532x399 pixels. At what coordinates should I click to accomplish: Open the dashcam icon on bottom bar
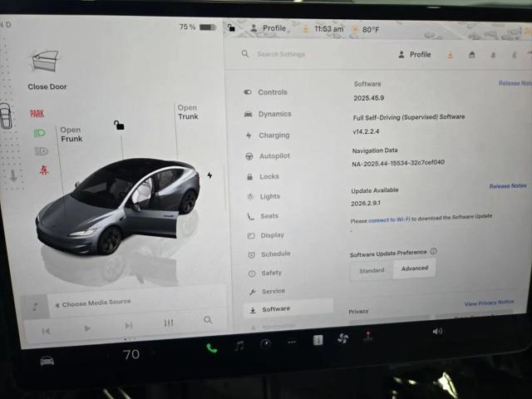[x=266, y=344]
